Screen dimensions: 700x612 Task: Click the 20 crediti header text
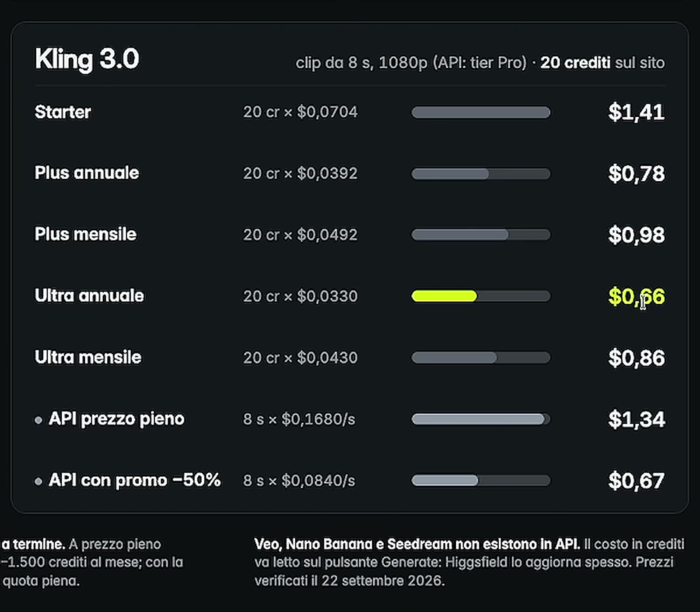[x=575, y=63]
